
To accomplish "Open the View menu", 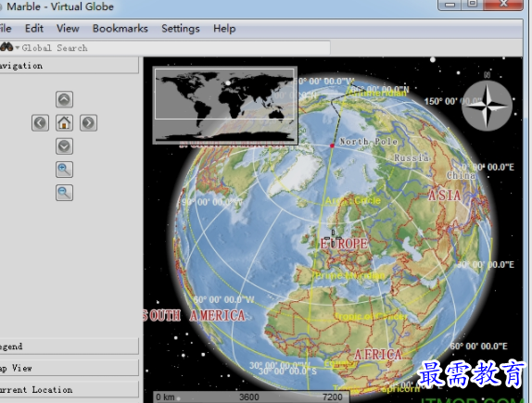I will [x=68, y=29].
